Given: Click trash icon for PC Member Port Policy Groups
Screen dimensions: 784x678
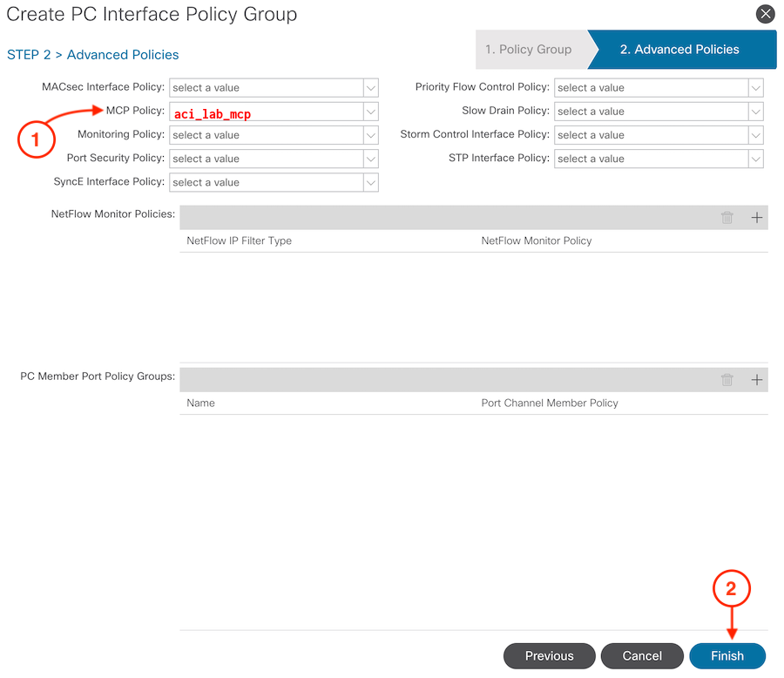Looking at the screenshot, I should point(727,380).
